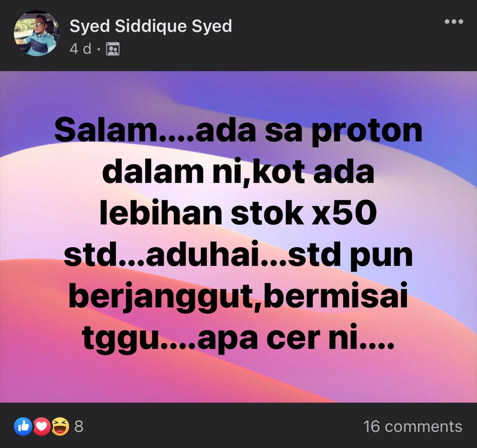Click the word "proton" in the post
Image resolution: width=477 pixels, height=448 pixels.
(x=367, y=133)
